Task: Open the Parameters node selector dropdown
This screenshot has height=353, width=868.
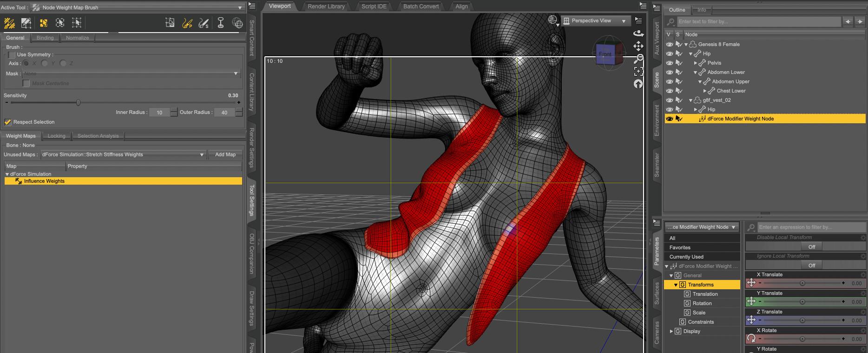Action: pyautogui.click(x=702, y=227)
